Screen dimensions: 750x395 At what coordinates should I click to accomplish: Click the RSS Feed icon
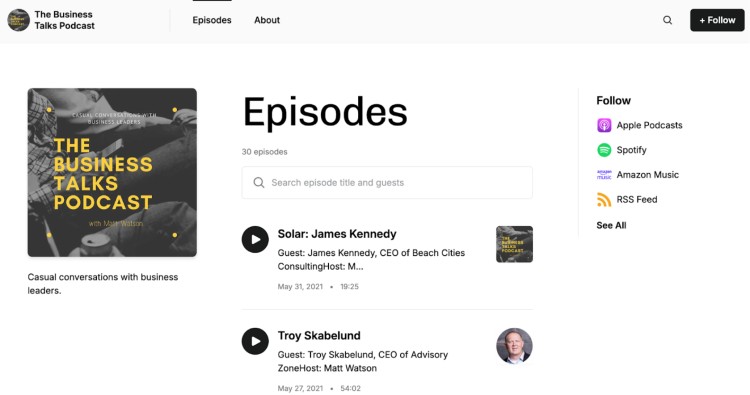604,200
